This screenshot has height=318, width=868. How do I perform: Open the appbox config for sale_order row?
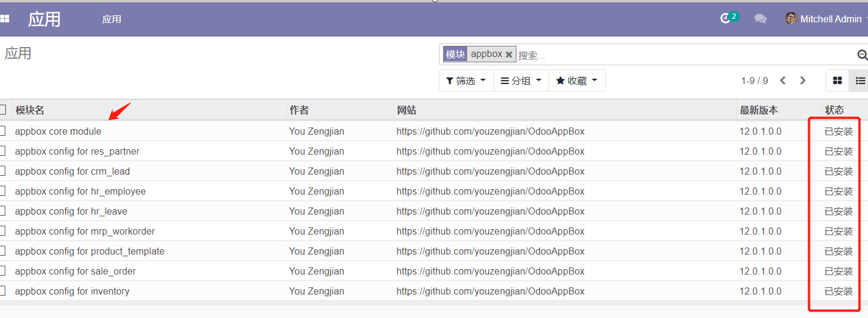[x=75, y=271]
